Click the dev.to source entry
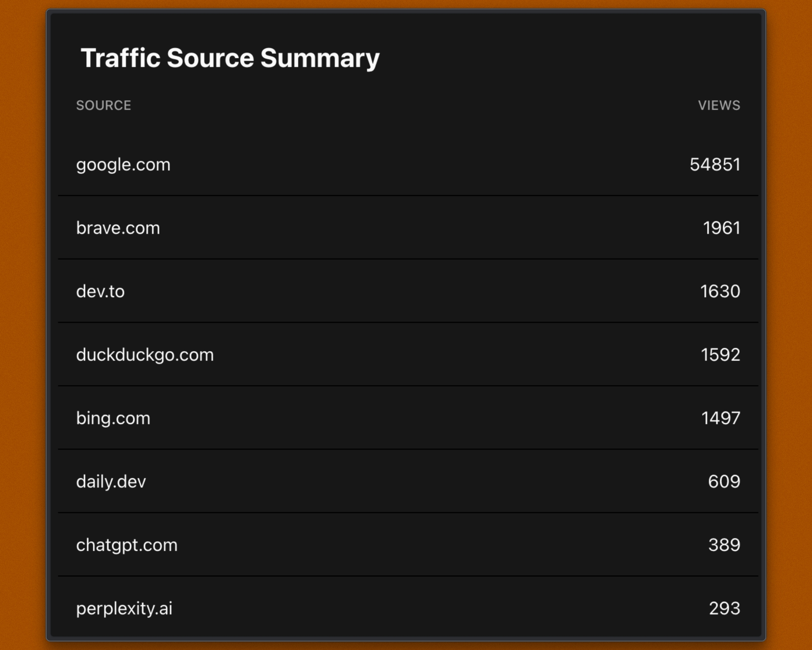 click(100, 291)
